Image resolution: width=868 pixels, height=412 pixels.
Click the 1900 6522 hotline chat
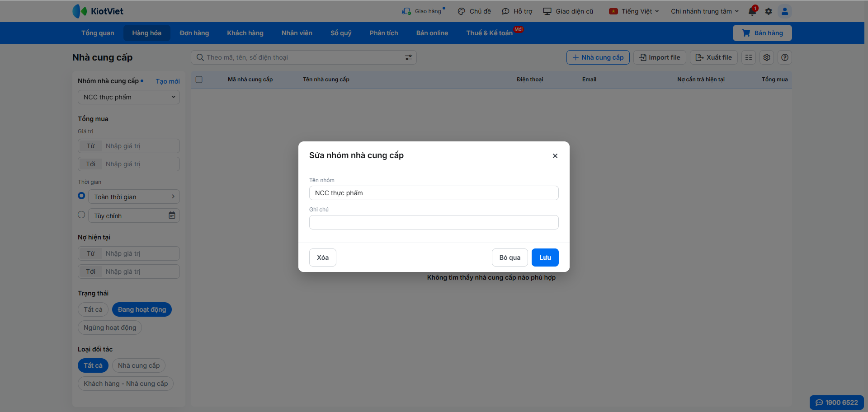coord(837,403)
